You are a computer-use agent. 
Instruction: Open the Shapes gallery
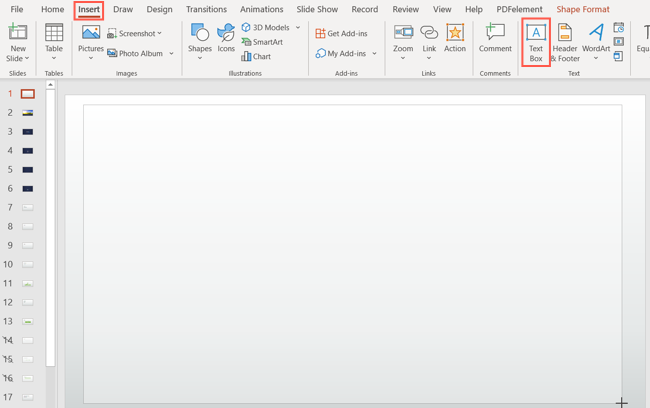[199, 38]
